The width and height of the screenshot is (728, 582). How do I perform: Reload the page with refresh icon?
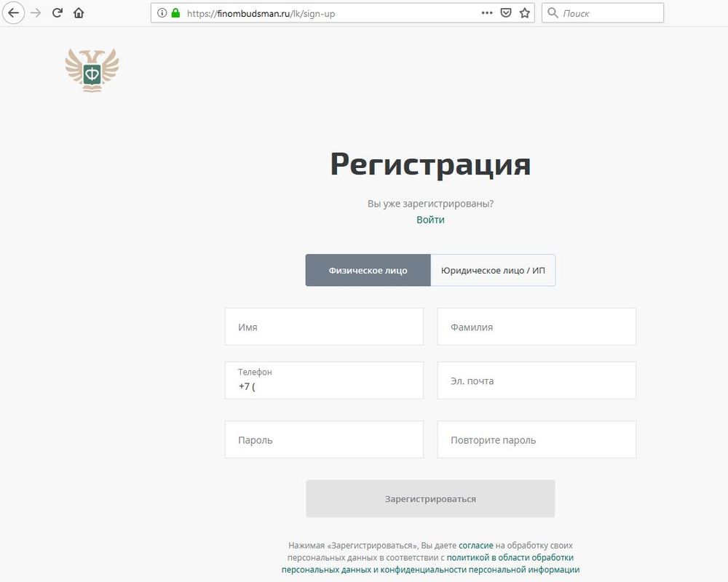point(58,13)
